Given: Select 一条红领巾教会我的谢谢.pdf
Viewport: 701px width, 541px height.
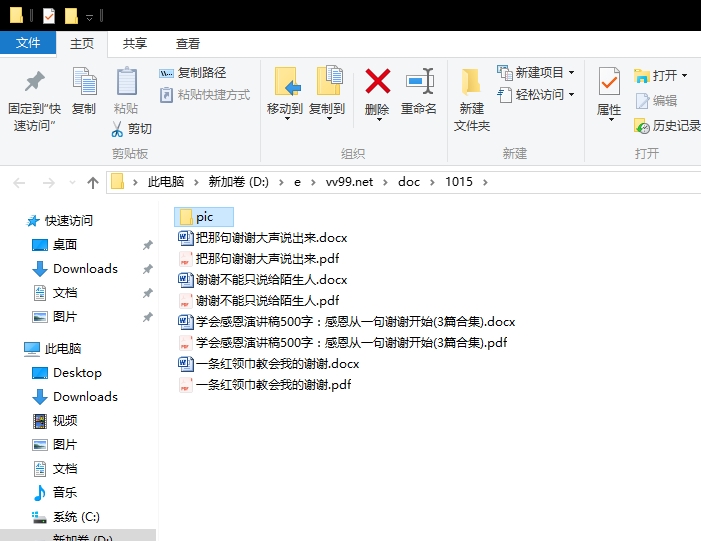Looking at the screenshot, I should (x=264, y=385).
